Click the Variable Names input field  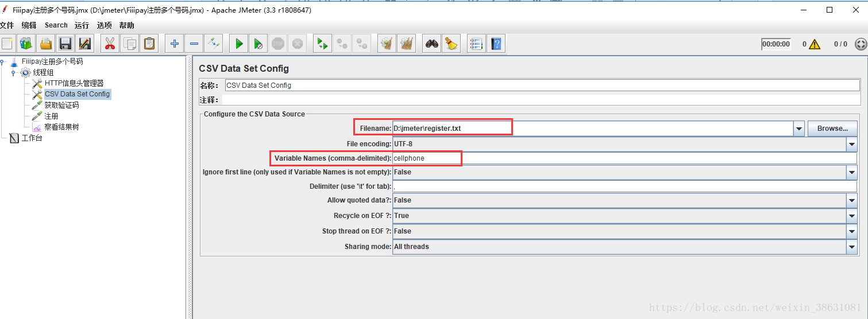point(624,158)
